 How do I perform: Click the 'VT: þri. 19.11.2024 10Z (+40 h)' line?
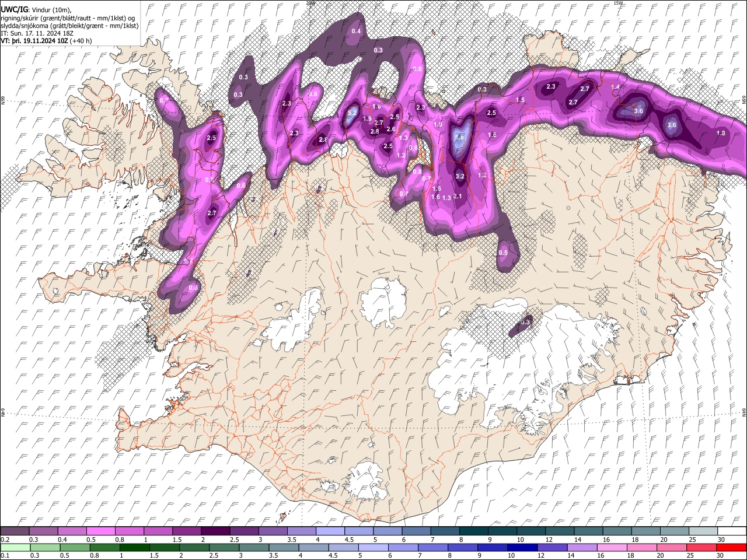(46, 41)
